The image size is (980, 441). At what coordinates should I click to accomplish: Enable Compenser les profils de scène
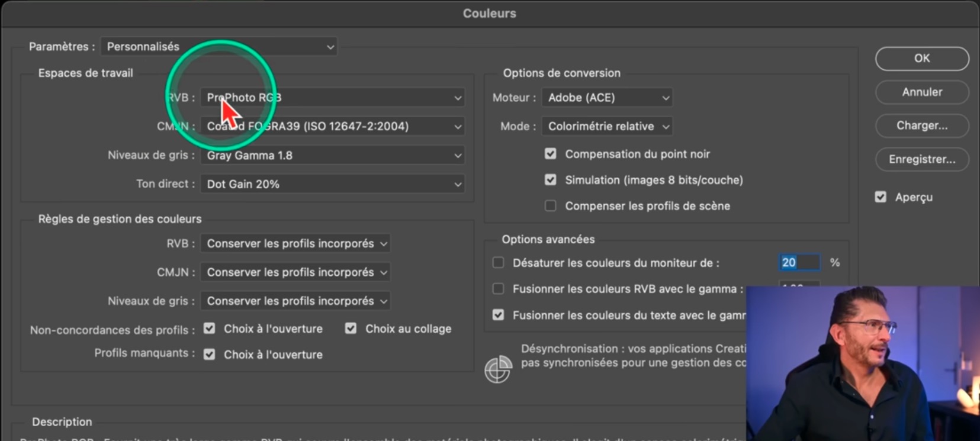click(x=551, y=206)
